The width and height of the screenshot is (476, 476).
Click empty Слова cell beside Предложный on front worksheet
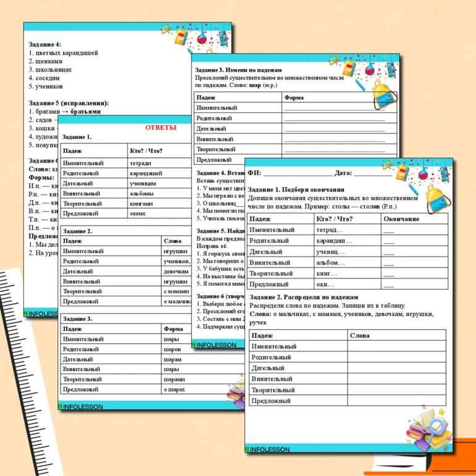396,401
